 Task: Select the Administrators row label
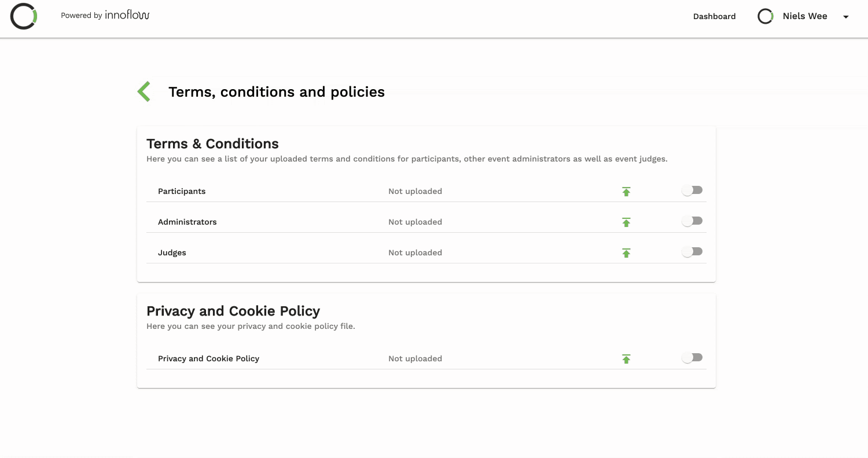[x=187, y=222]
